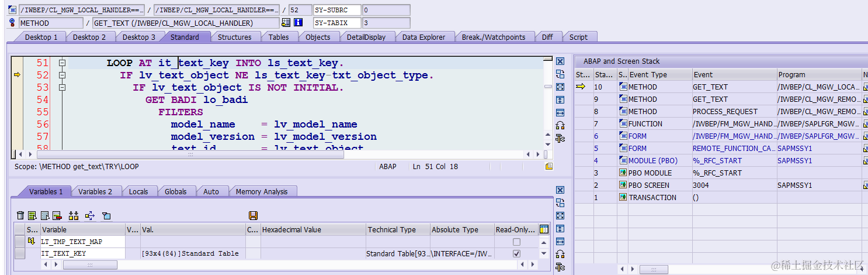Close the variables tool via X icon
Viewport: 868px width, 275px height.
(x=560, y=190)
